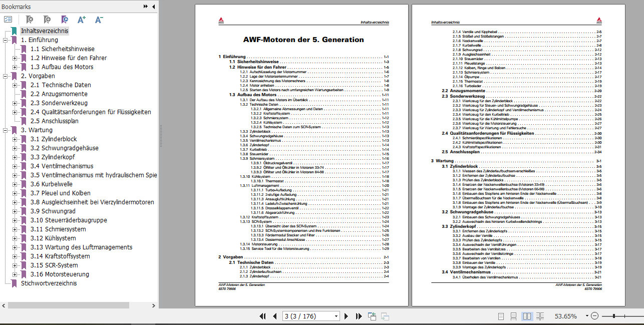Open the page number dropdown

click(336, 316)
